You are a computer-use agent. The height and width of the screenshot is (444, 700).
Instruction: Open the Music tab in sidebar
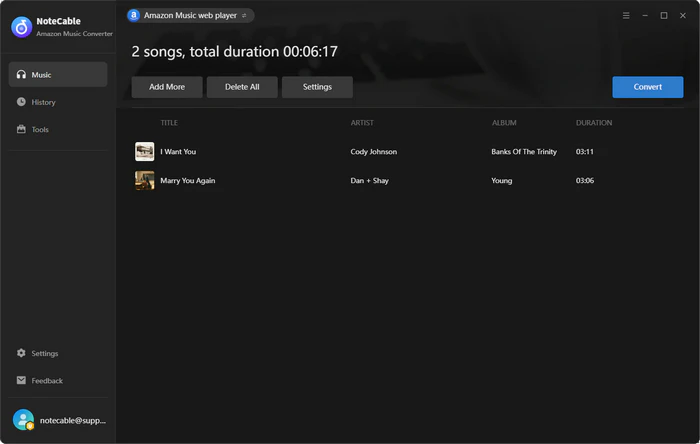tap(58, 75)
